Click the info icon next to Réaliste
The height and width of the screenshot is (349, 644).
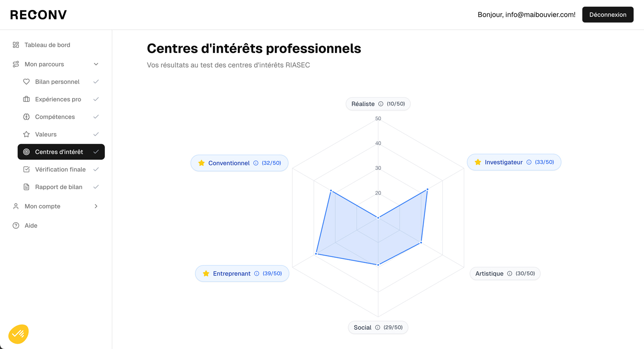click(x=381, y=104)
